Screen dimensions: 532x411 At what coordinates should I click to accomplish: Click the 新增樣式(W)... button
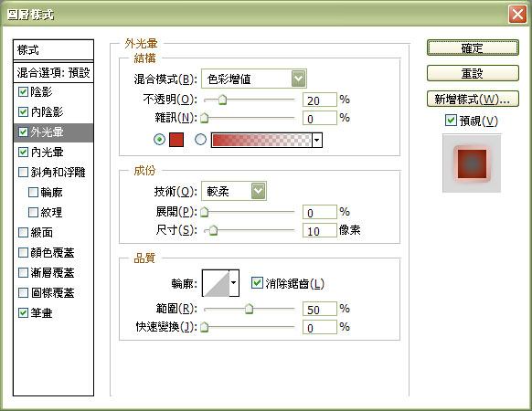click(473, 99)
